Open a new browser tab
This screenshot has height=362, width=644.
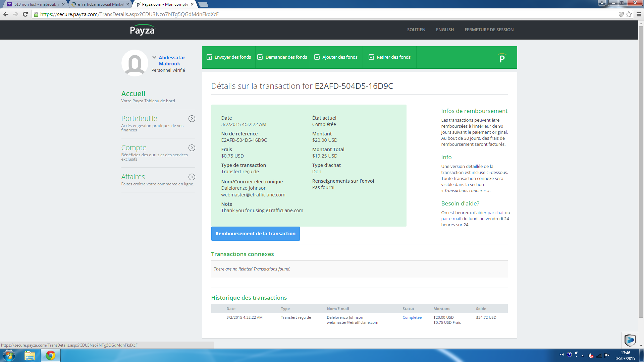click(203, 4)
